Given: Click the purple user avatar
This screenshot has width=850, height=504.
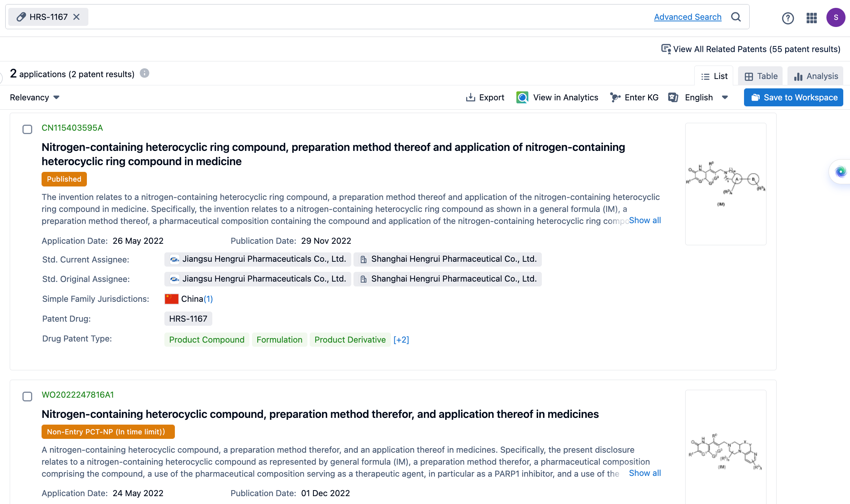Looking at the screenshot, I should [836, 18].
